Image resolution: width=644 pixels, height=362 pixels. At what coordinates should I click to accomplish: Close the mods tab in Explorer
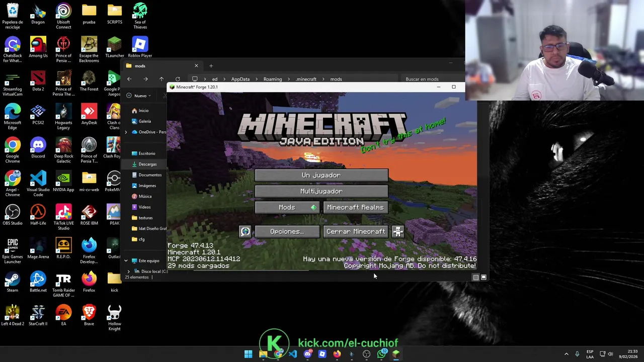pyautogui.click(x=196, y=66)
